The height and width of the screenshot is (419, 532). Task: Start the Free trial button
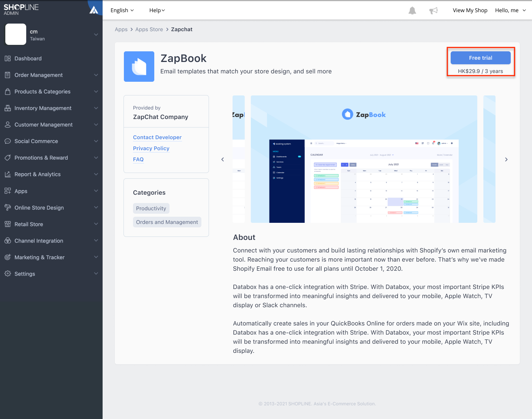tap(481, 58)
